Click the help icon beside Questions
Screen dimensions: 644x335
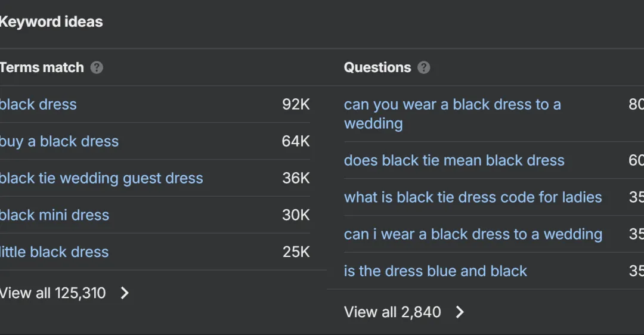click(423, 67)
